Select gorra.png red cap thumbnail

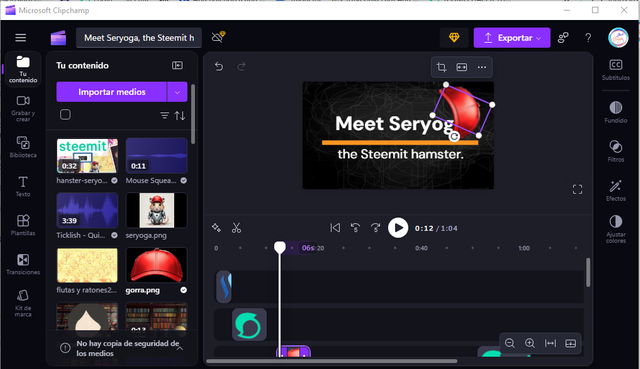[x=157, y=265]
